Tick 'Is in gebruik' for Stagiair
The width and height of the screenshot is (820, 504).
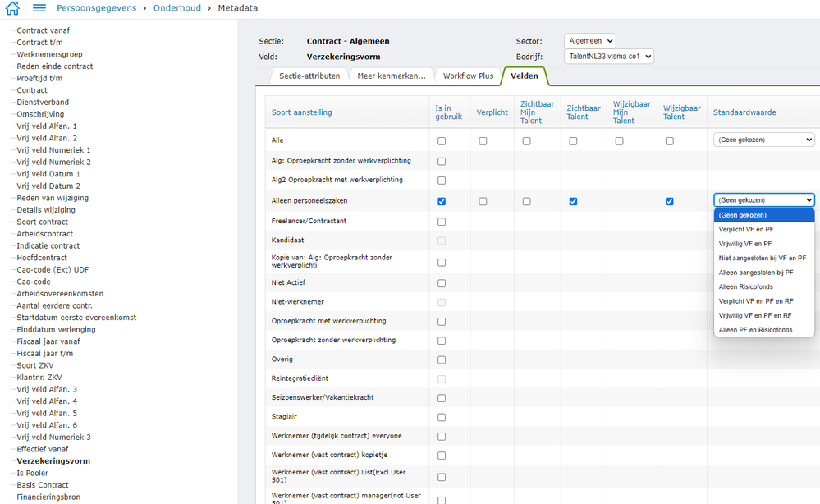point(442,417)
